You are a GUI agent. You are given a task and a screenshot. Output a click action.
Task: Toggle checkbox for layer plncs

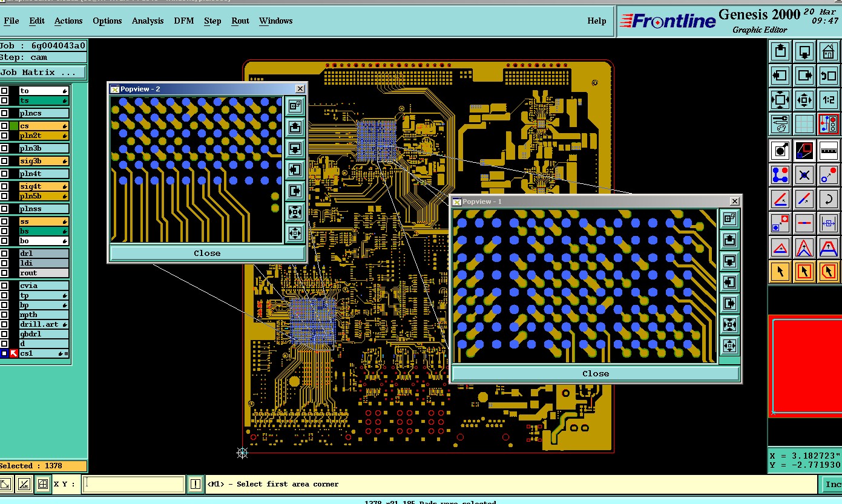[5, 113]
